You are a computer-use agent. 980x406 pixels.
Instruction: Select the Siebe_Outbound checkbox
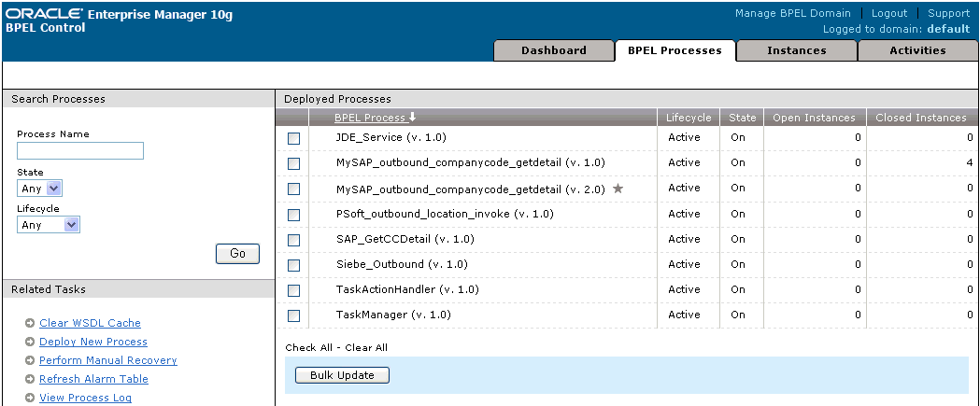pyautogui.click(x=293, y=265)
